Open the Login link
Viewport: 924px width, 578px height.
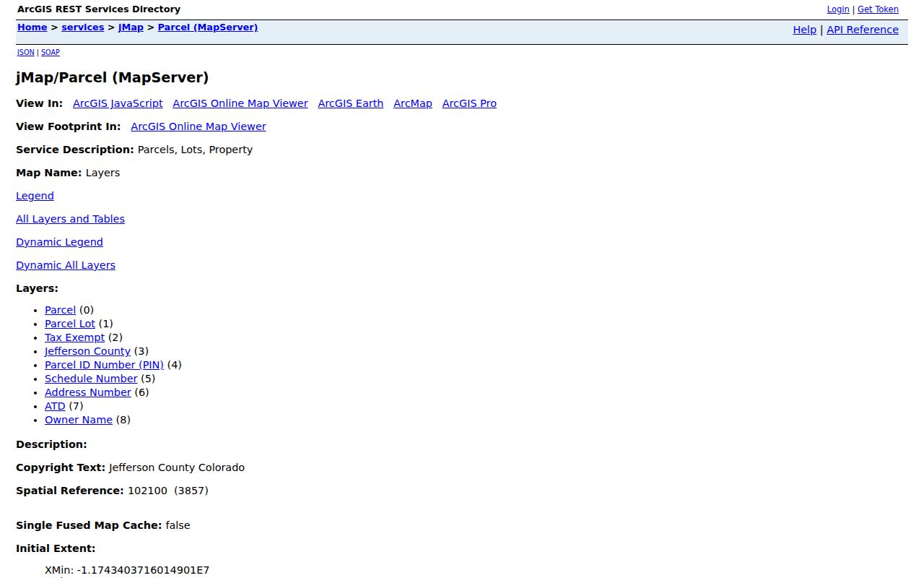point(837,9)
